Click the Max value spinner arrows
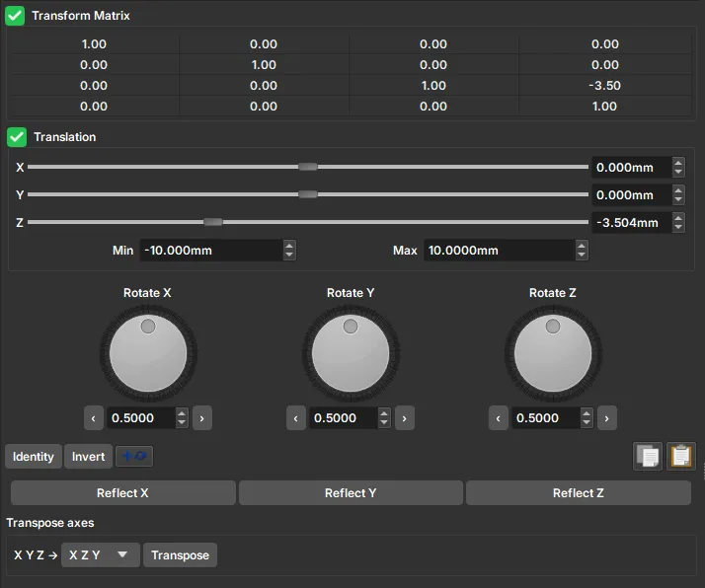This screenshot has width=705, height=588. (x=582, y=251)
